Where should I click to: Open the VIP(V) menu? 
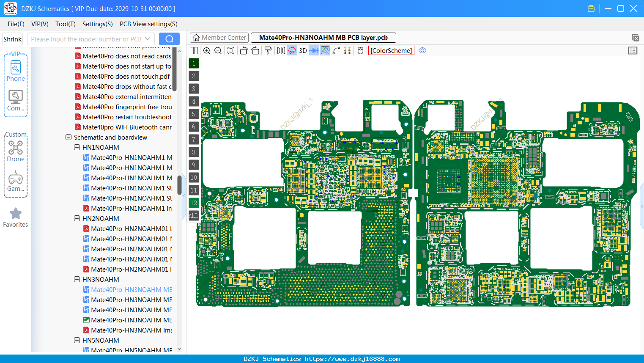pyautogui.click(x=40, y=24)
